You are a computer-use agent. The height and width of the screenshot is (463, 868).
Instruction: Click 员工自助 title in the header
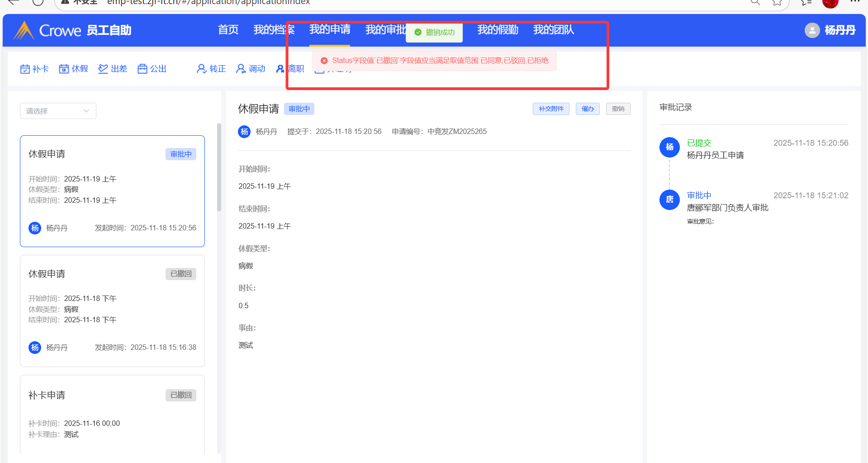click(x=109, y=30)
